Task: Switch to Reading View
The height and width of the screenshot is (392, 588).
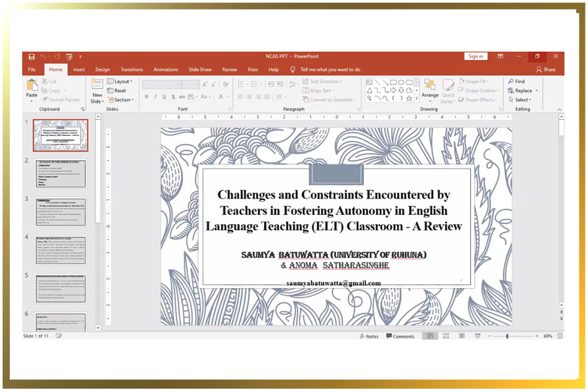Action: pyautogui.click(x=462, y=336)
